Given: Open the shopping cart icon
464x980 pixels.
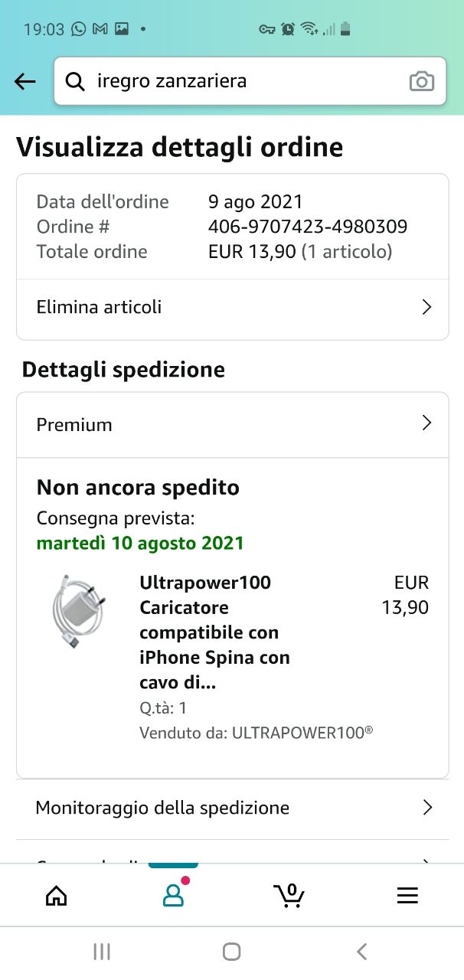Looking at the screenshot, I should click(x=289, y=895).
